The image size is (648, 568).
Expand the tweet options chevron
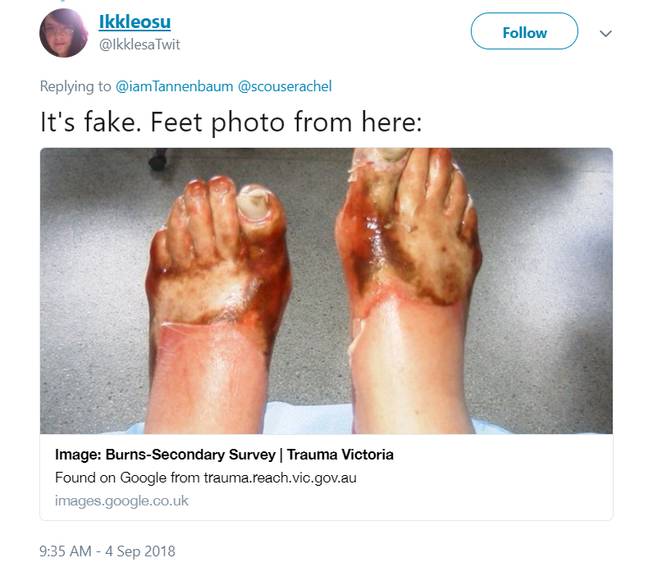click(x=605, y=33)
